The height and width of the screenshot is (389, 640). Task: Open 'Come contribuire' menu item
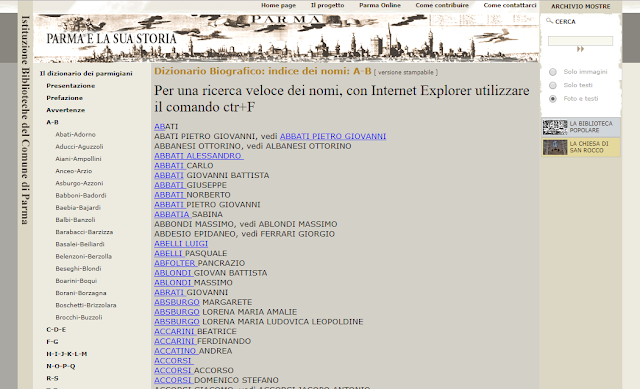[x=442, y=5]
